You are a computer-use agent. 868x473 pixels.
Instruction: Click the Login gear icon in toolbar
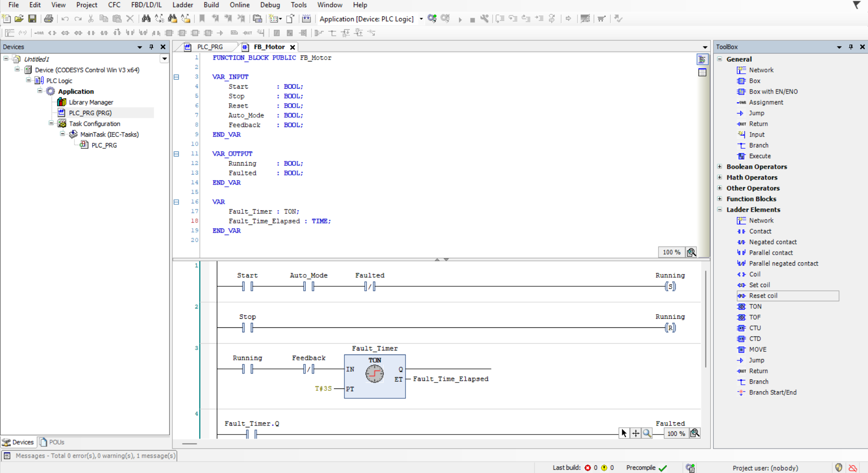(x=432, y=19)
